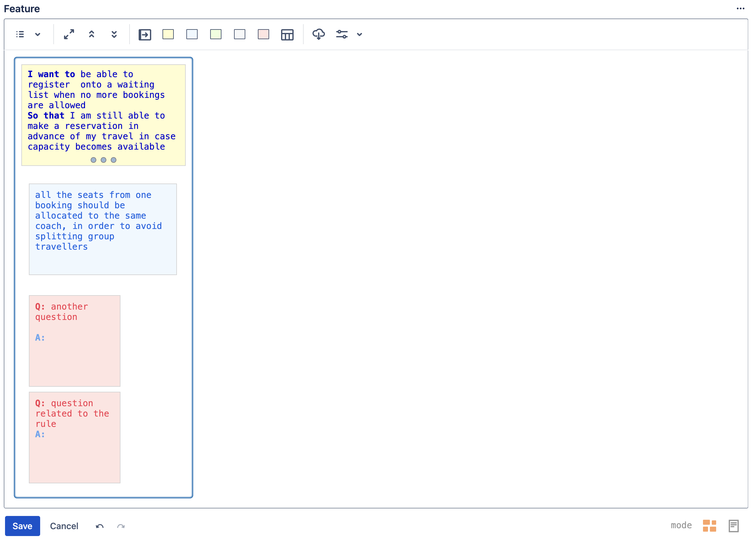The image size is (756, 542).
Task: Click the Save button
Action: pyautogui.click(x=22, y=526)
